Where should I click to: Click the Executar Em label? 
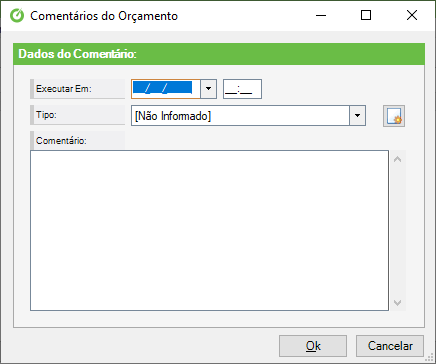[64, 89]
